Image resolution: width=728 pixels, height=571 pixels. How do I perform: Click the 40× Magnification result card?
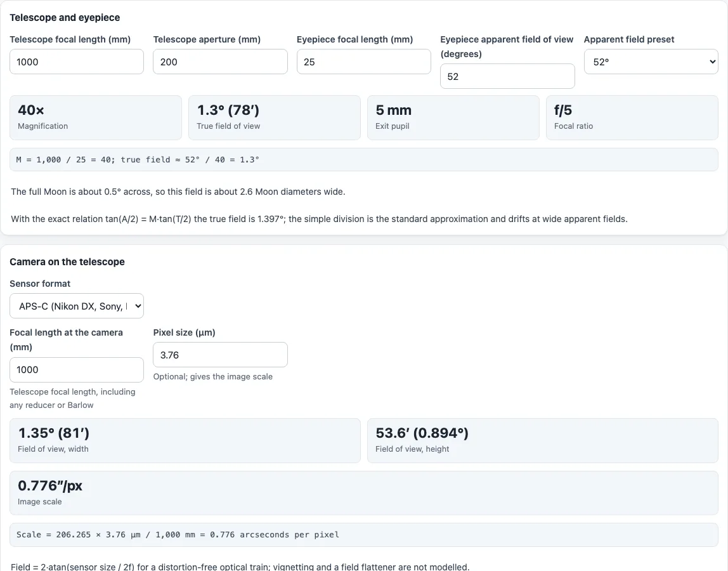[96, 117]
